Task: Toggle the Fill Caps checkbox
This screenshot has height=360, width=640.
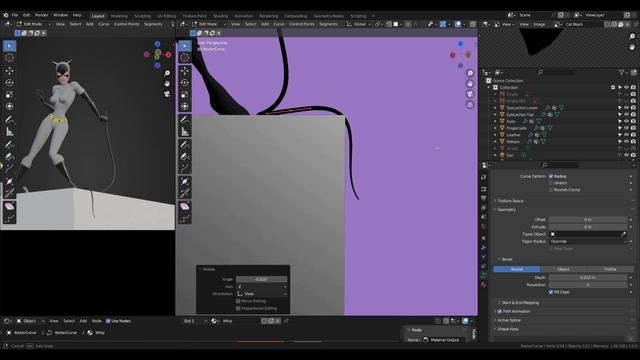Action: point(551,292)
